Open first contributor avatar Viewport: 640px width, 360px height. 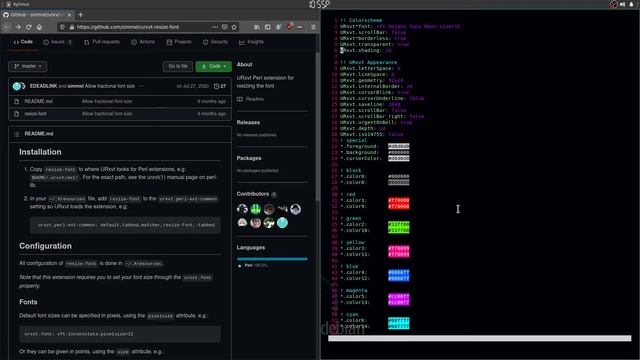[x=242, y=209]
